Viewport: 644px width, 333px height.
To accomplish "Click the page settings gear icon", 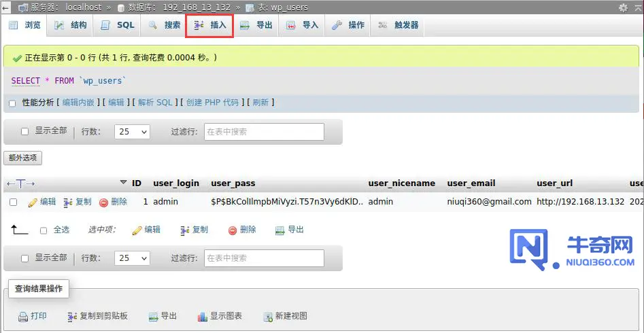I will coord(624,7).
